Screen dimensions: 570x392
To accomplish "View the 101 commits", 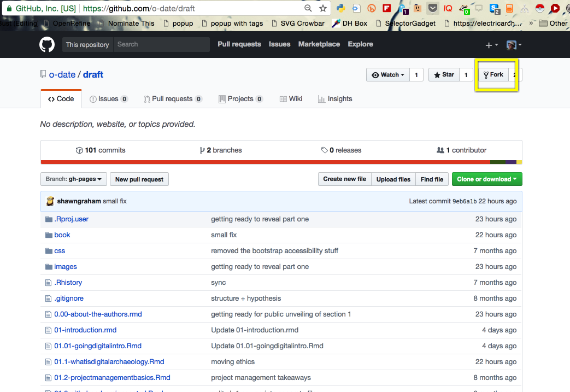I will click(x=101, y=150).
